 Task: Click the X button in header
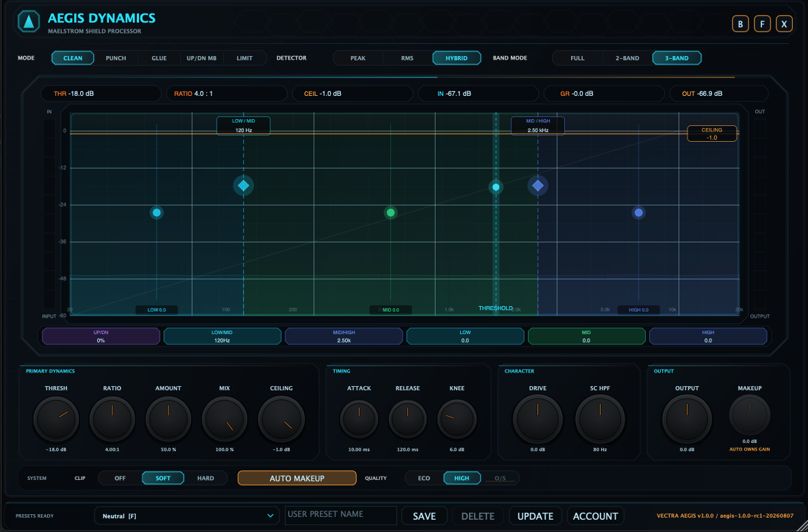pyautogui.click(x=784, y=24)
